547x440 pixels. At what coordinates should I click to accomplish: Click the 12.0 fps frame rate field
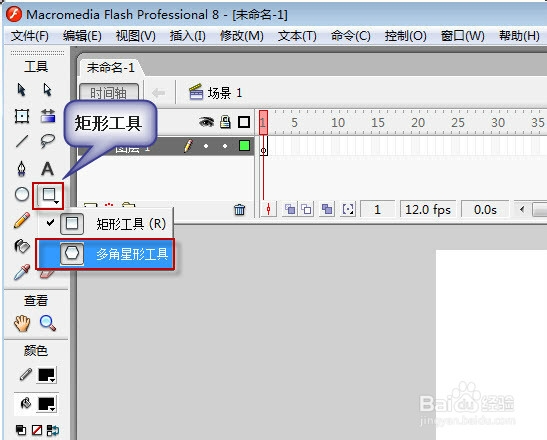coord(428,209)
